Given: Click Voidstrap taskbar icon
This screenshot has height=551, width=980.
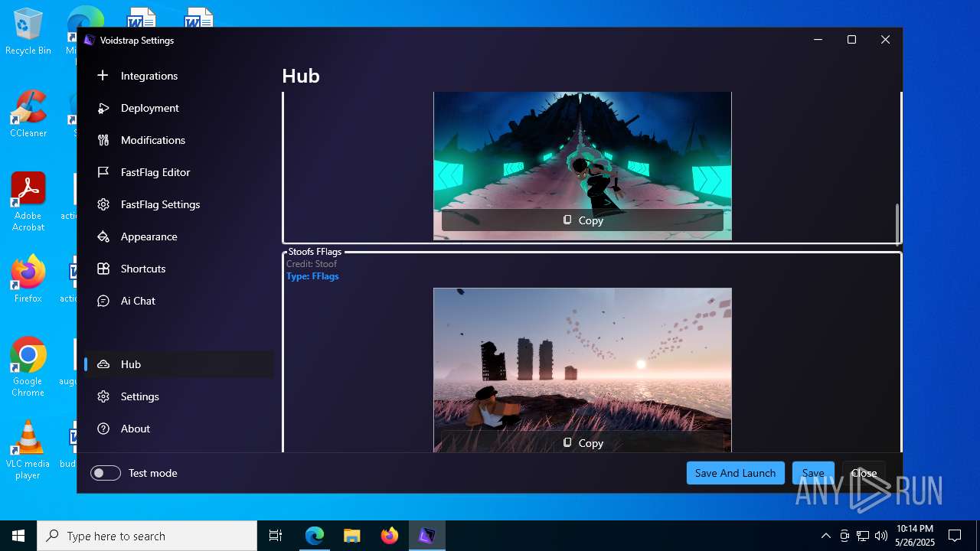Looking at the screenshot, I should tap(426, 536).
